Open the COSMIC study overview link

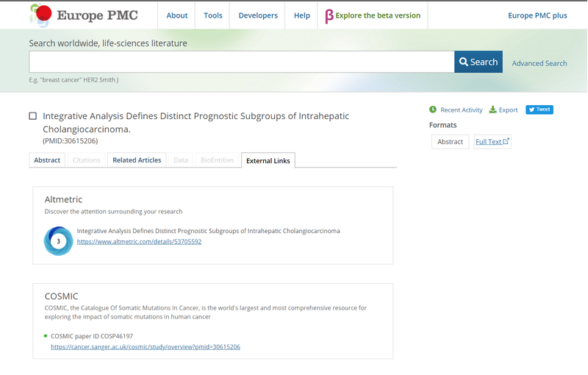coord(146,346)
